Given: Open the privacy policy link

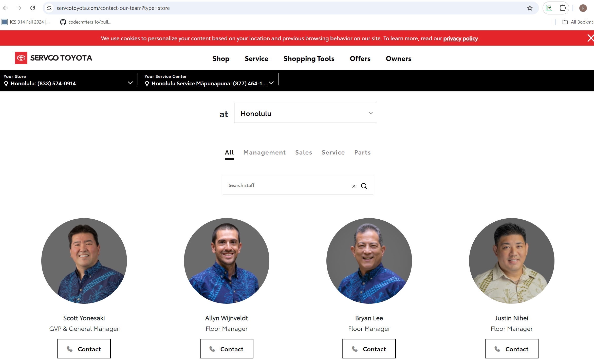Looking at the screenshot, I should pyautogui.click(x=460, y=39).
